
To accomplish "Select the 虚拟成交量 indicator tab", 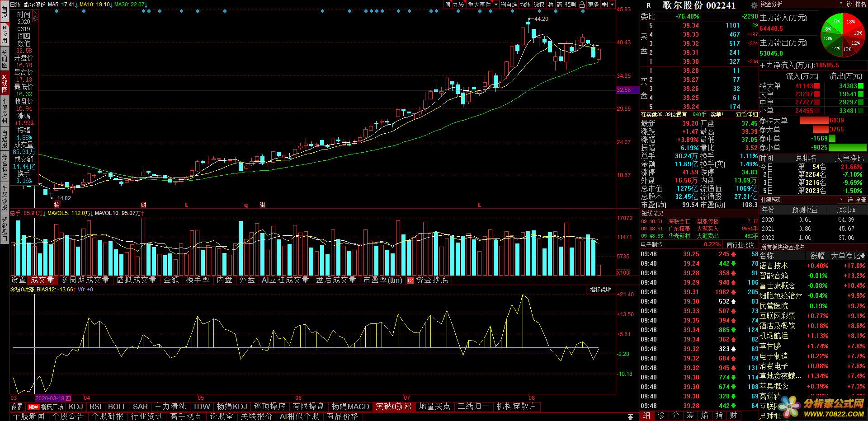I will [x=136, y=280].
